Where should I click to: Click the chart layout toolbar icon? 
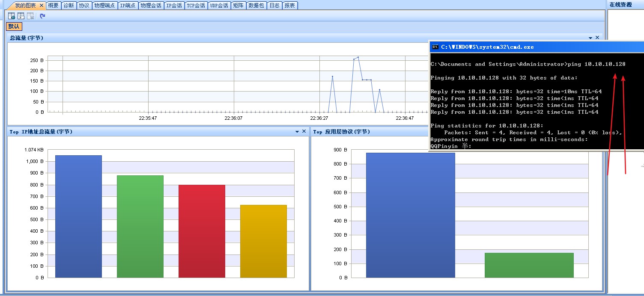(21, 16)
